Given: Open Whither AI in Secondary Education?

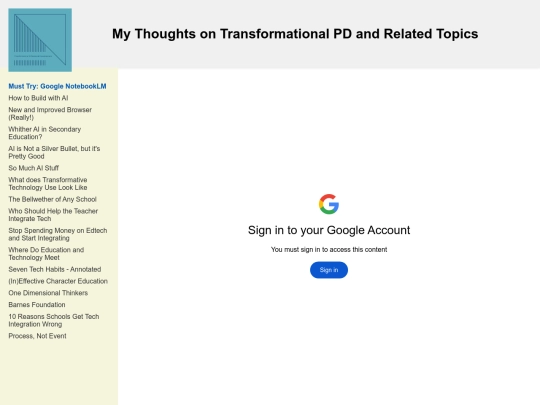Looking at the screenshot, I should coord(44,133).
